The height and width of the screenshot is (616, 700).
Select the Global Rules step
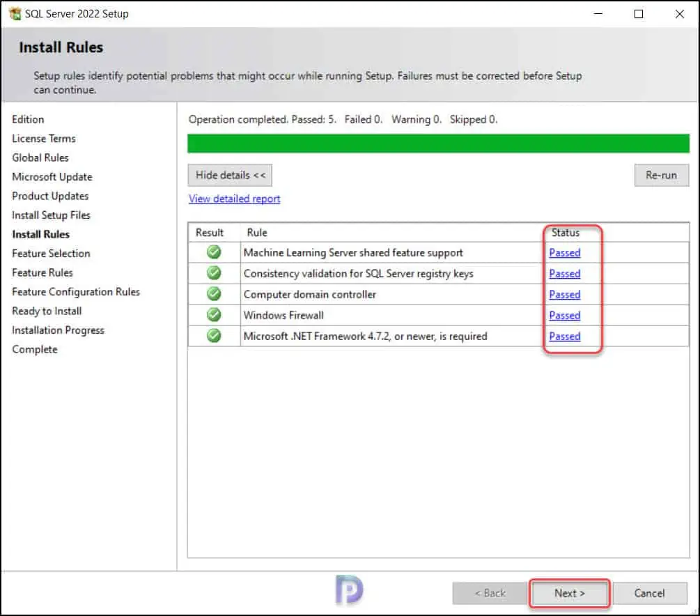pyautogui.click(x=40, y=157)
